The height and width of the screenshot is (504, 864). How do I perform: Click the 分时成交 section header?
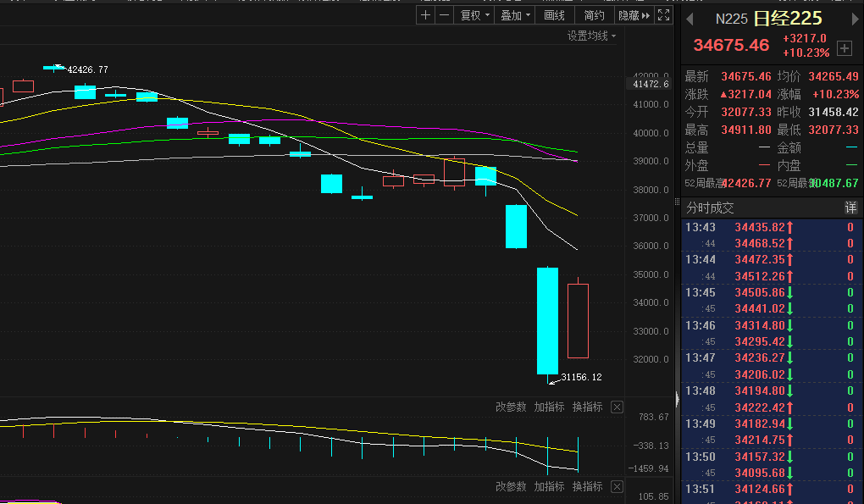[x=711, y=208]
